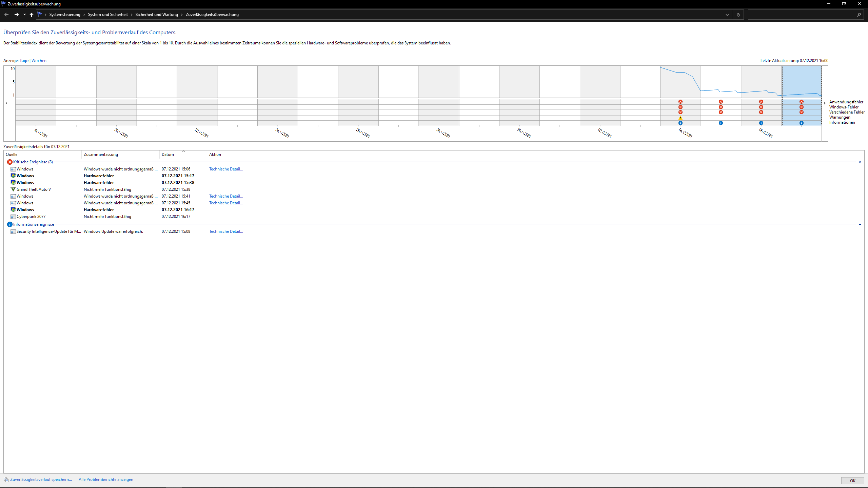Sort by the Datum column header

coord(168,155)
